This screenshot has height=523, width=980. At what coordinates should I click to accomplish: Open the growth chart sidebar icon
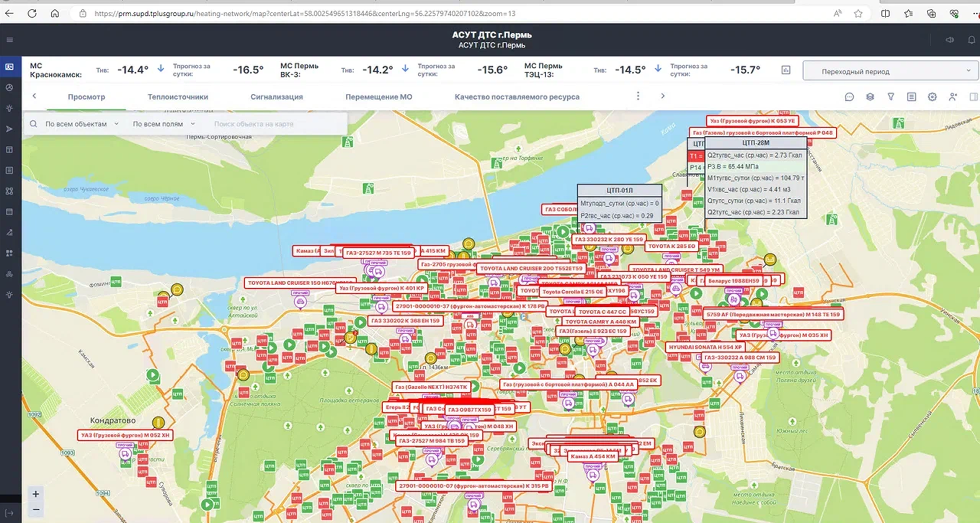coord(10,232)
